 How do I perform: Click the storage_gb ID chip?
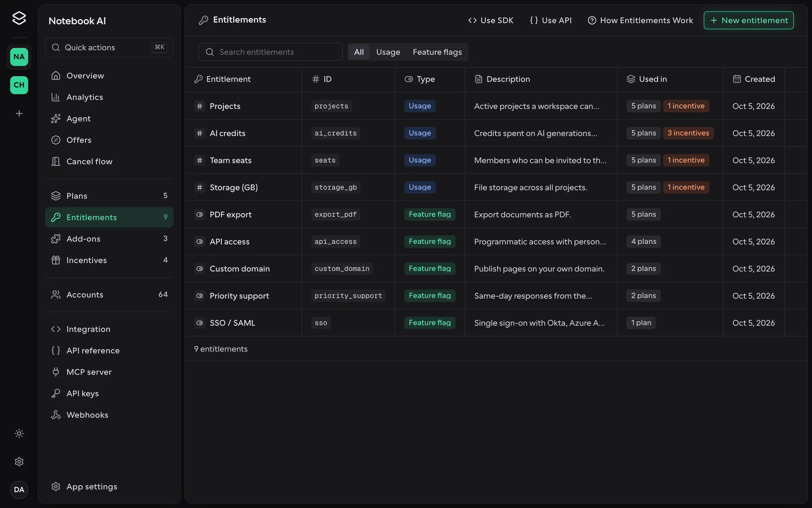pyautogui.click(x=336, y=187)
